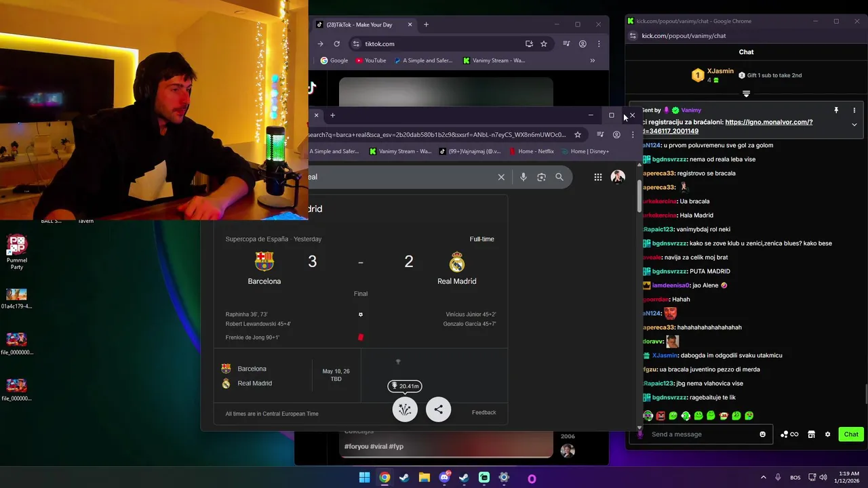View site info in Kick chat address bar
The image size is (868, 488).
[x=633, y=36]
